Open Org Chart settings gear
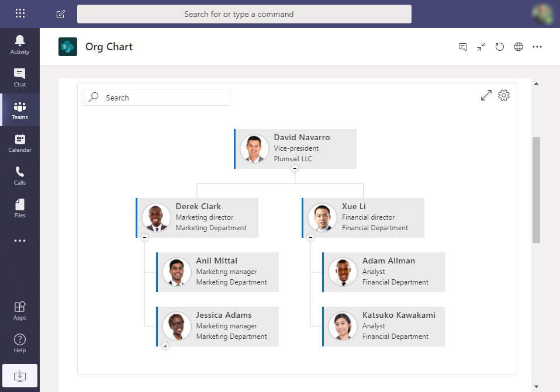The image size is (560, 392). pos(504,95)
